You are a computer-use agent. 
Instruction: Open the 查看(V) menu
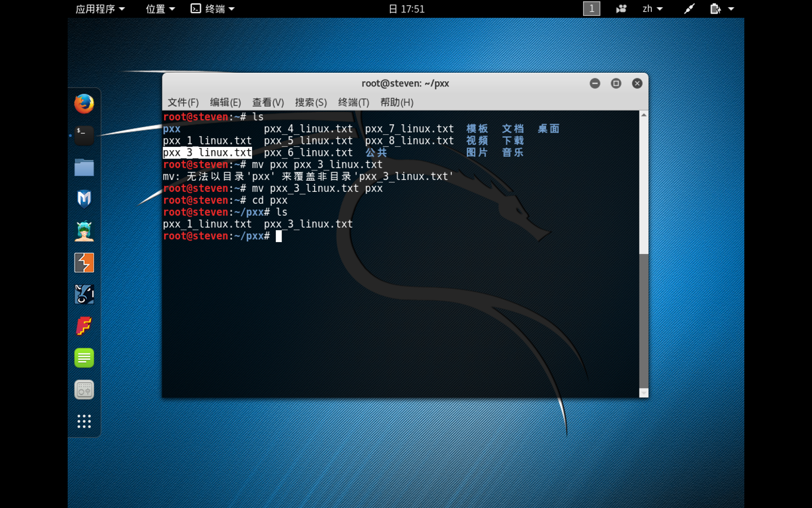pyautogui.click(x=268, y=102)
